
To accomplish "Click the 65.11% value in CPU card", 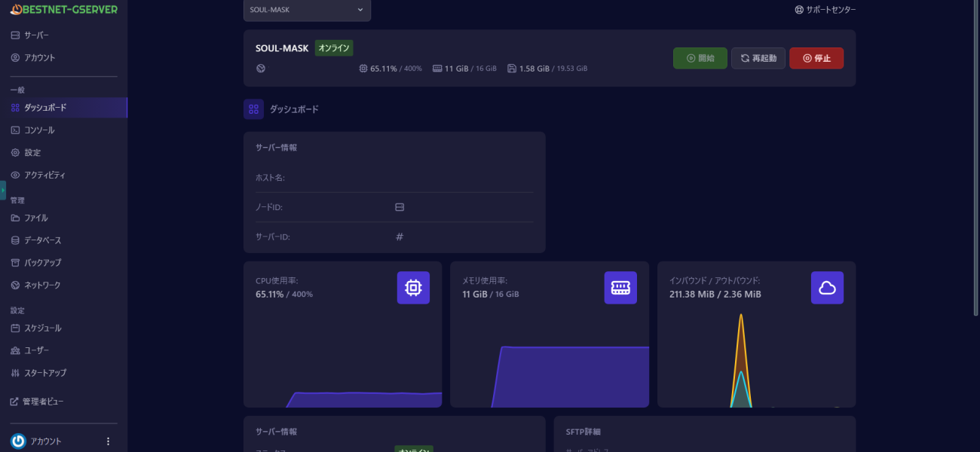I will (270, 295).
